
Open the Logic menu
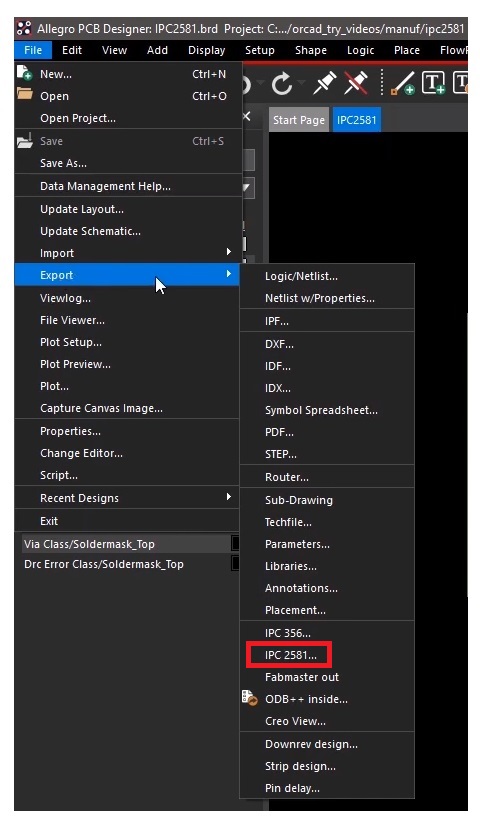(x=360, y=50)
